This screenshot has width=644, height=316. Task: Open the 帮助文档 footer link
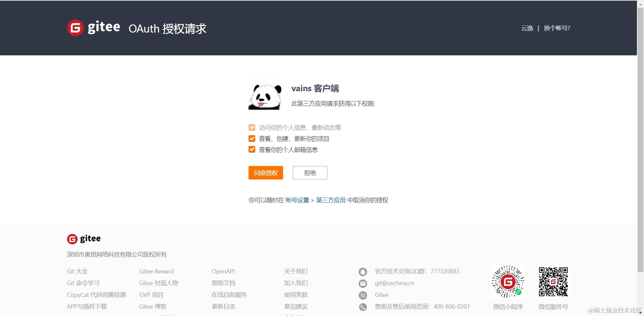(x=224, y=283)
